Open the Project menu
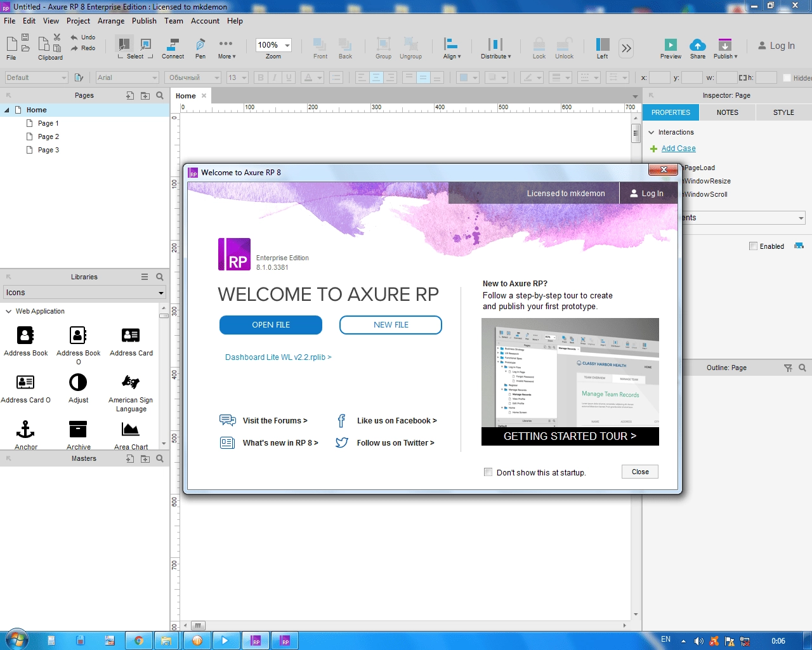Image resolution: width=812 pixels, height=650 pixels. coord(79,21)
